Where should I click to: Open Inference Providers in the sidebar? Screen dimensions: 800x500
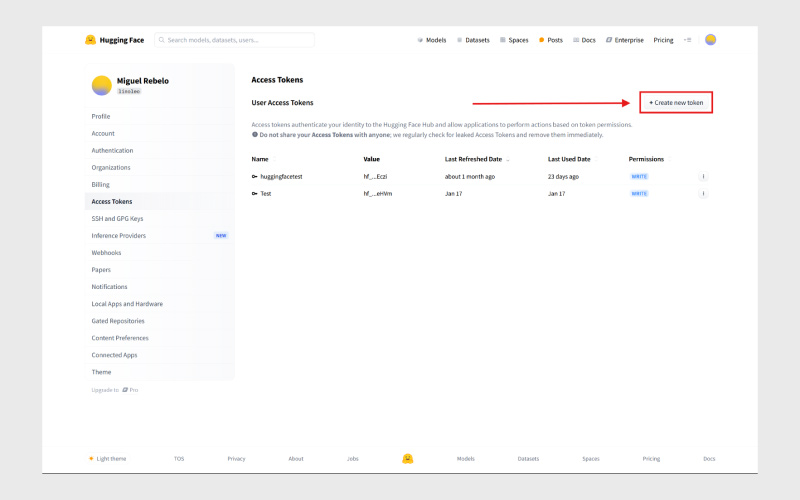point(118,235)
